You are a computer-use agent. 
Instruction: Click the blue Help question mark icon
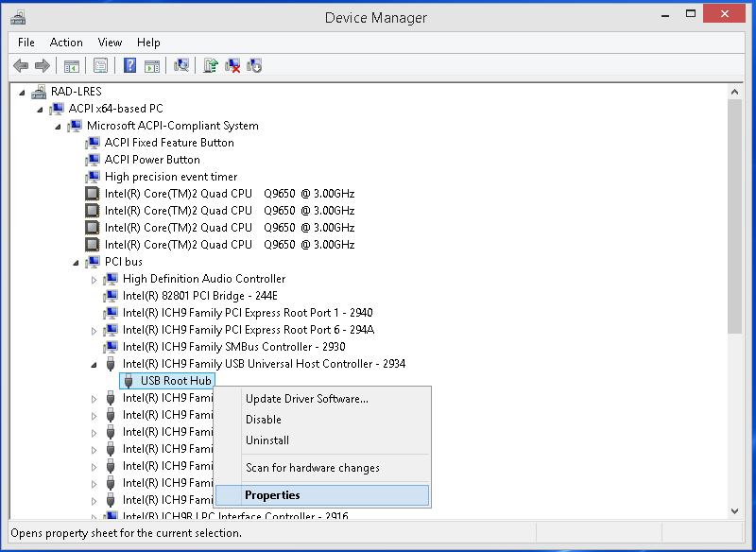(129, 65)
